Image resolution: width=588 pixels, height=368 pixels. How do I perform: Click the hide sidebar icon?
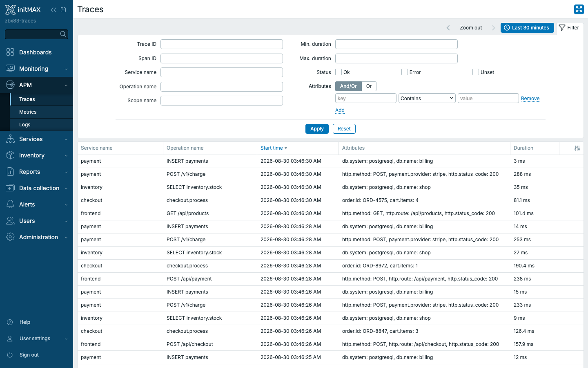(x=63, y=10)
